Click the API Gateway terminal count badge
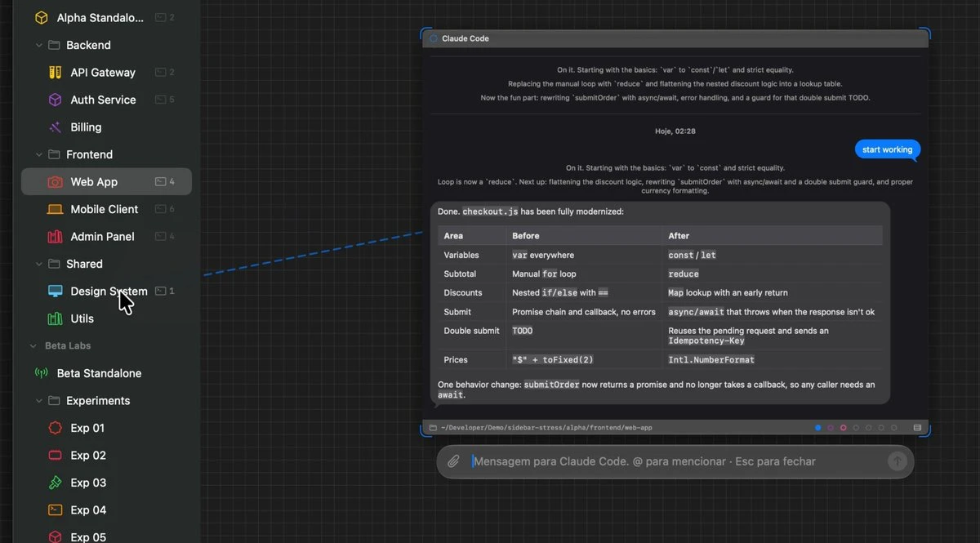 tap(165, 72)
